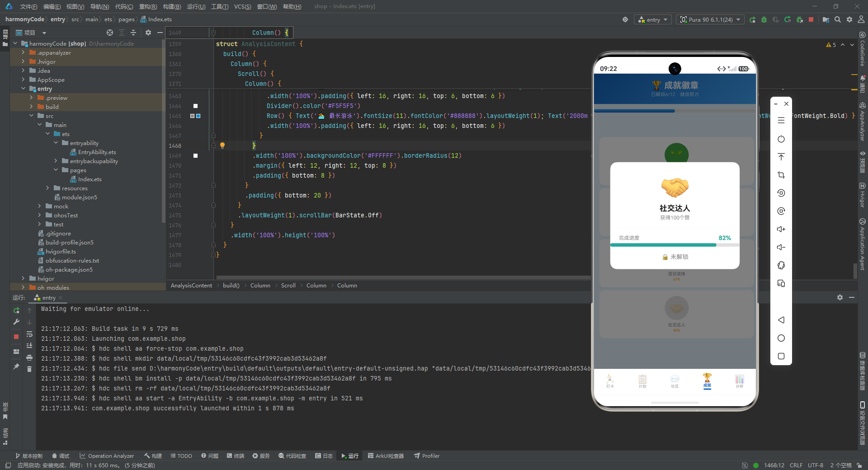
Task: Expand the resources folder
Action: [x=47, y=188]
